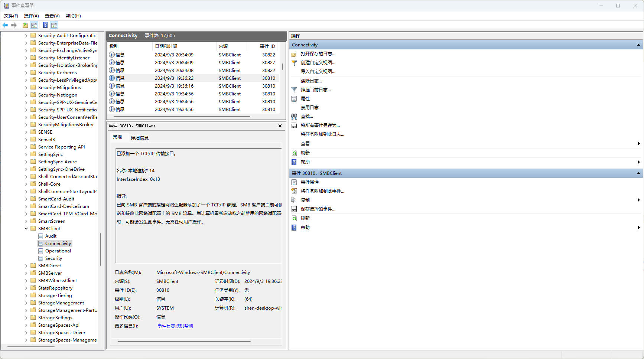Click 将所有事件另存为 save icon

click(294, 125)
